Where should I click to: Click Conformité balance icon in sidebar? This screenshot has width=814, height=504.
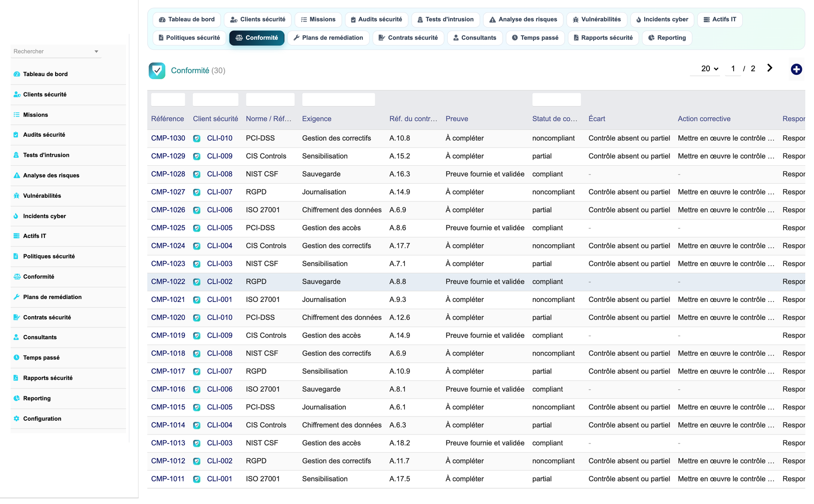[x=17, y=276]
